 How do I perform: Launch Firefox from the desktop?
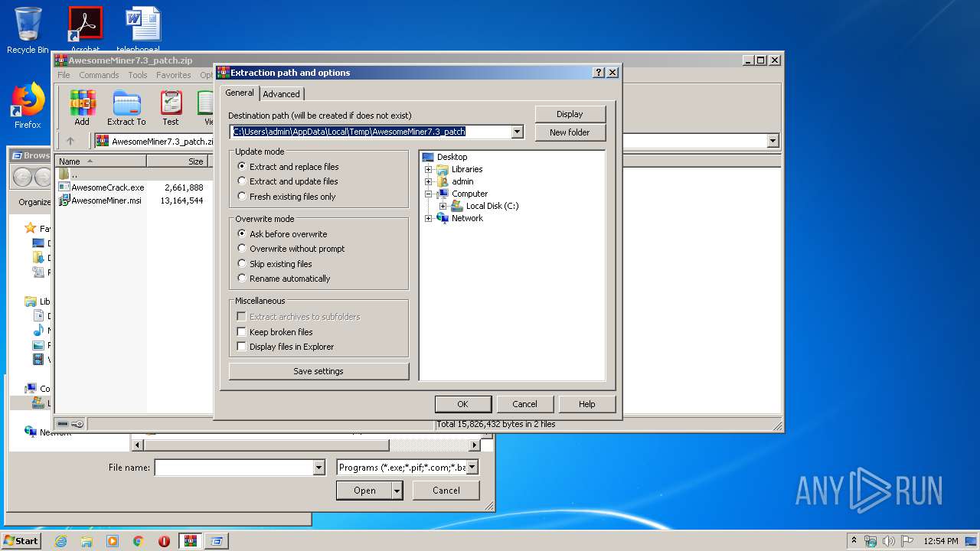pyautogui.click(x=28, y=106)
